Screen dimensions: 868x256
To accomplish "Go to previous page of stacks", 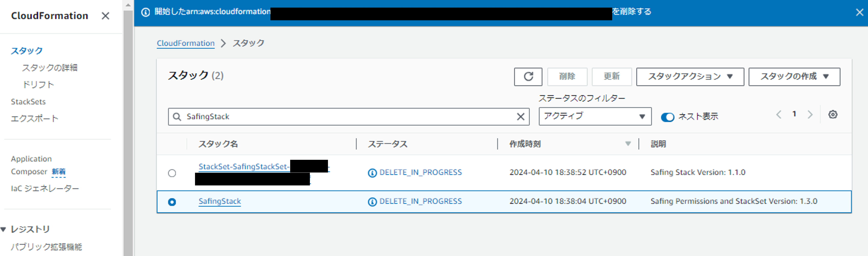I will pos(779,115).
